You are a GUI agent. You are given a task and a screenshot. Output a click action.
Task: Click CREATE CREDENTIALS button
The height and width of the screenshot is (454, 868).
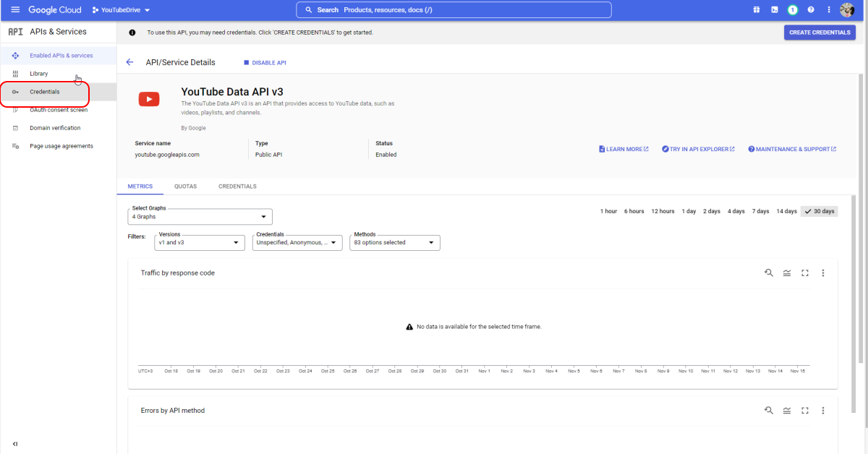820,33
